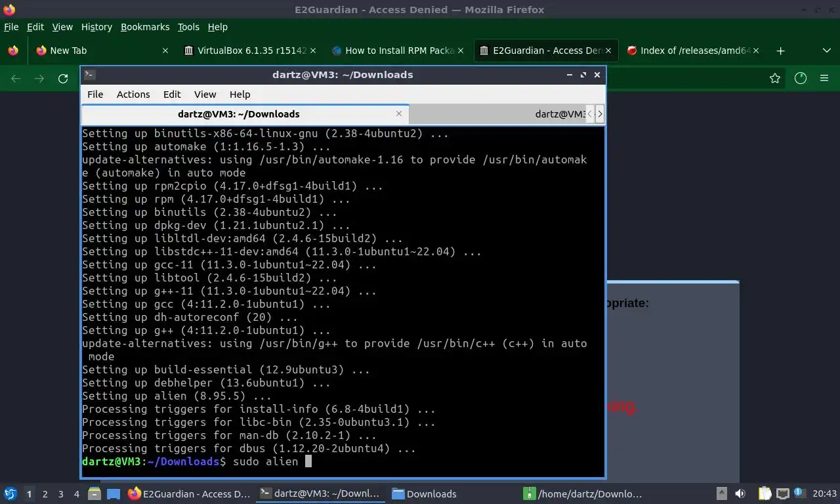840x504 pixels.
Task: Click the pinned Firefox tab icon
Action: coord(13,51)
